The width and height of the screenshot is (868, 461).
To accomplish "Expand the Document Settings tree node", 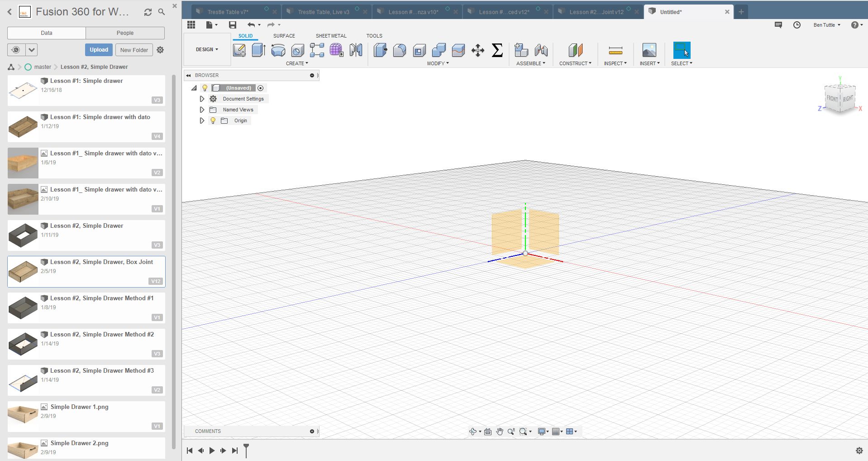I will [202, 99].
